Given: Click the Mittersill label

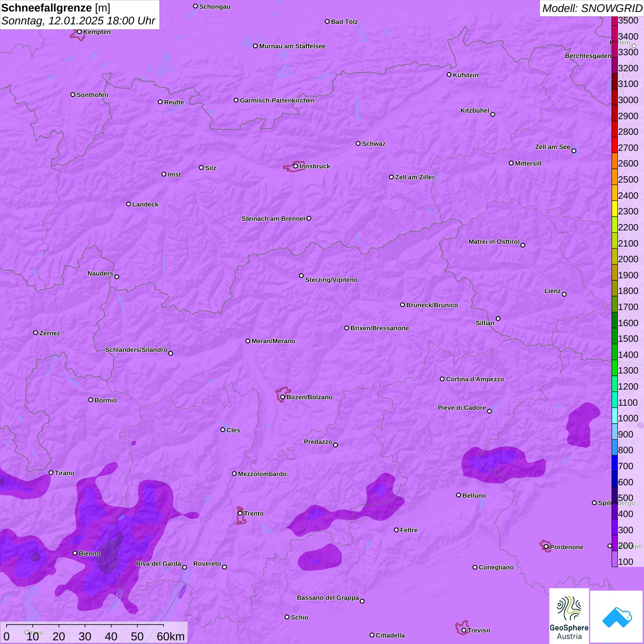Looking at the screenshot, I should [528, 163].
